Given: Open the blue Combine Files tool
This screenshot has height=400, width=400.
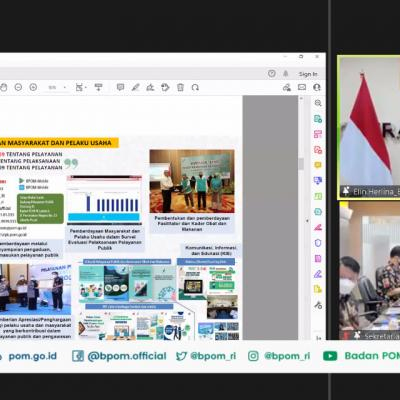Looking at the screenshot, I should [x=318, y=181].
